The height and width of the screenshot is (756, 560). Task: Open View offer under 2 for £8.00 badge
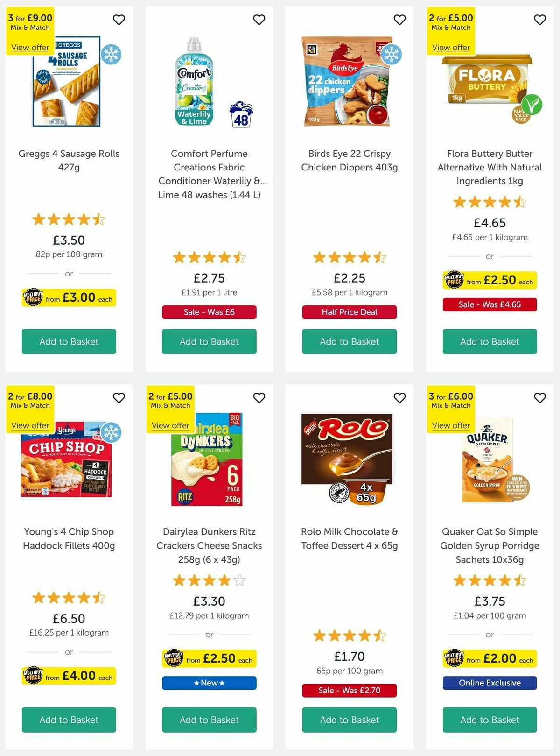tap(29, 425)
